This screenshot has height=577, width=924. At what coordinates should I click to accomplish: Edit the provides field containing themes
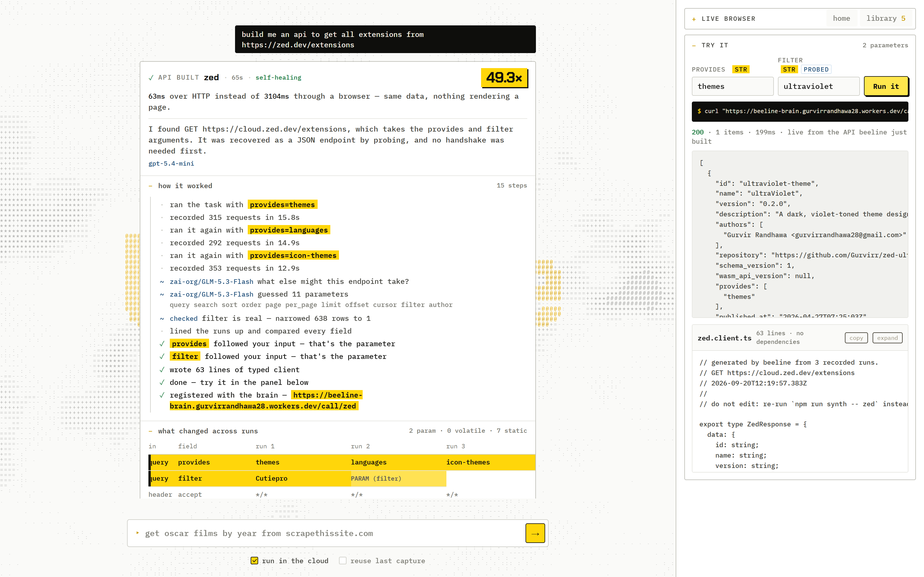click(732, 86)
